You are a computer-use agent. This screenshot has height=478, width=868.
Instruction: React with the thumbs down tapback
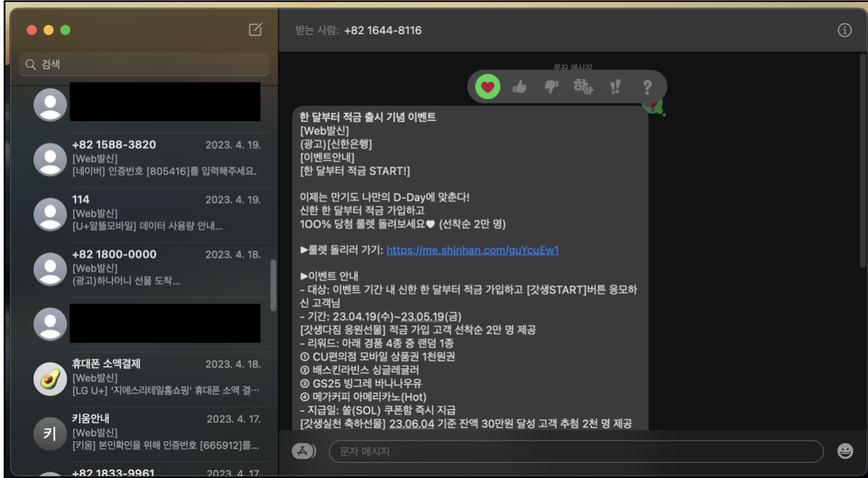(x=551, y=87)
